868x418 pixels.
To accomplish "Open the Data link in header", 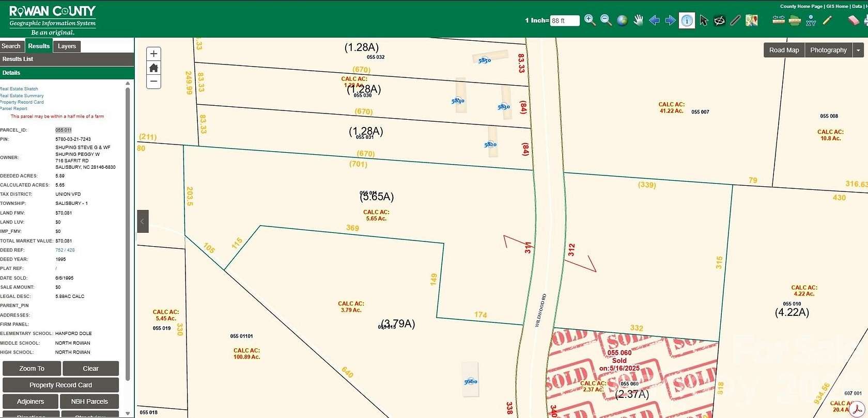I will pos(857,6).
